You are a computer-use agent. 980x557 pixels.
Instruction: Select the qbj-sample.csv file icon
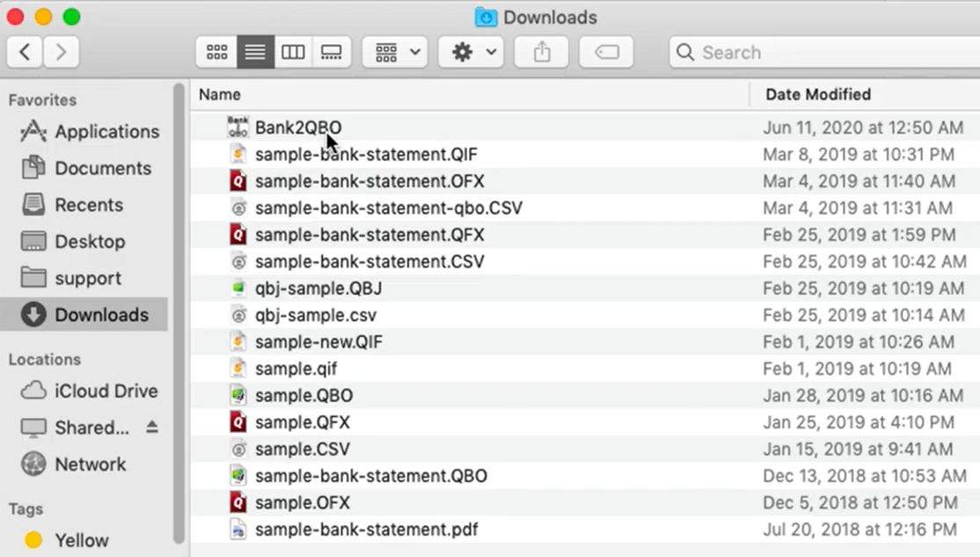click(x=238, y=315)
